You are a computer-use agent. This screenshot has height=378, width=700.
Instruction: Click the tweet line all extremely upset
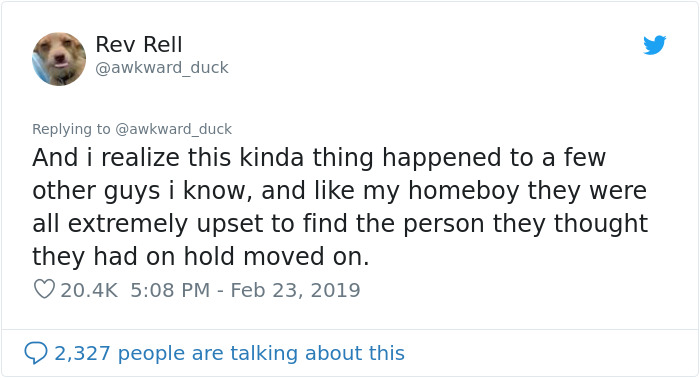(340, 224)
